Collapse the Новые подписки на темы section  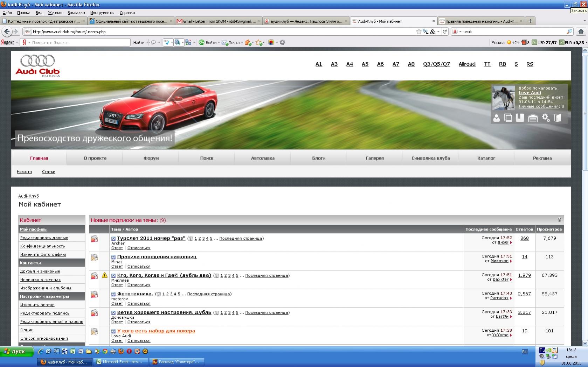tap(559, 220)
